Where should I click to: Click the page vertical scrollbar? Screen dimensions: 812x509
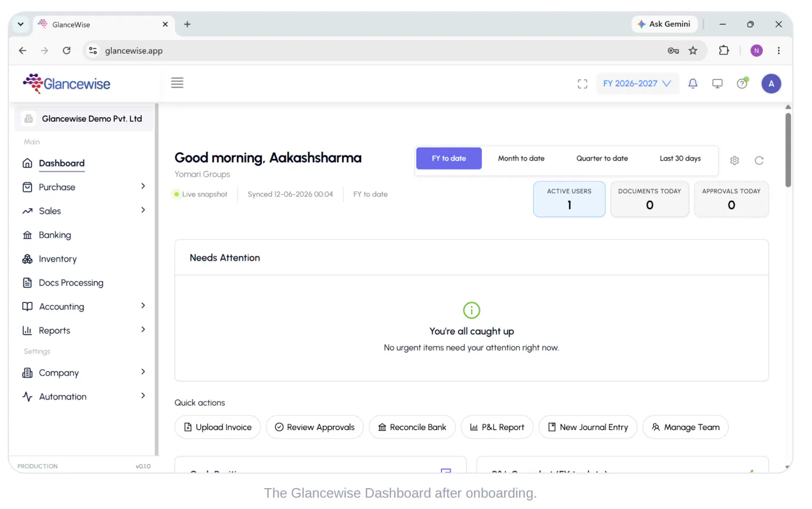(788, 149)
